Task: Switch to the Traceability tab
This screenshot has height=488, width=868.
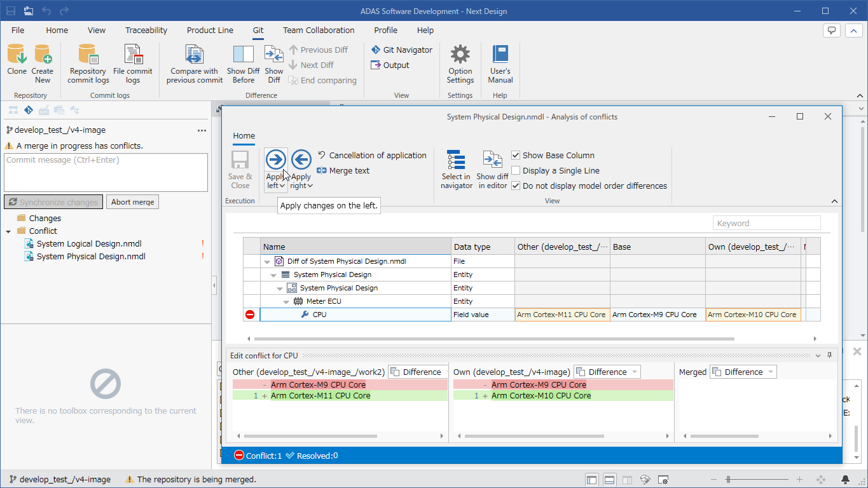Action: 146,30
